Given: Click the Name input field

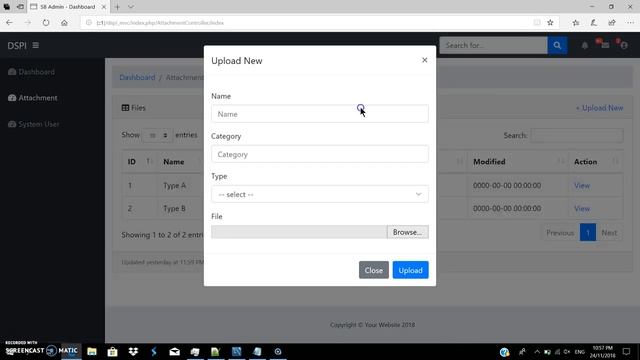Looking at the screenshot, I should [x=320, y=114].
